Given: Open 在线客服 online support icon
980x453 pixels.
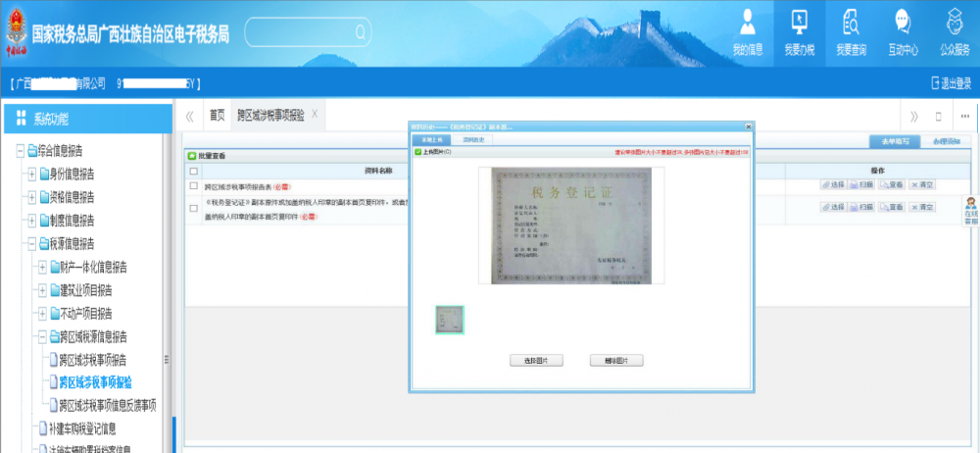Looking at the screenshot, I should click(970, 212).
